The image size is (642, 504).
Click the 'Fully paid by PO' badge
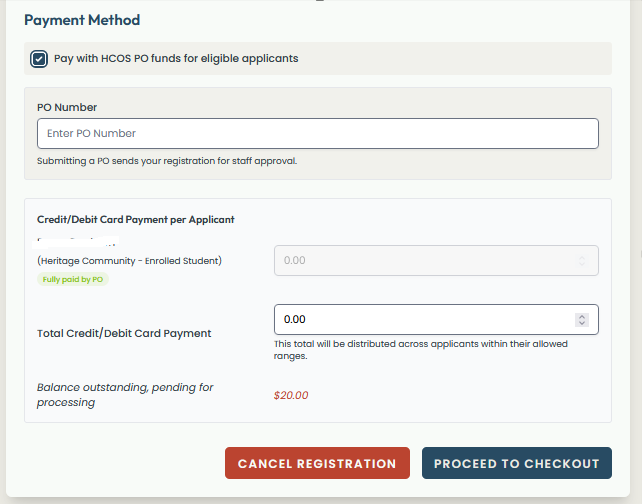[x=74, y=279]
